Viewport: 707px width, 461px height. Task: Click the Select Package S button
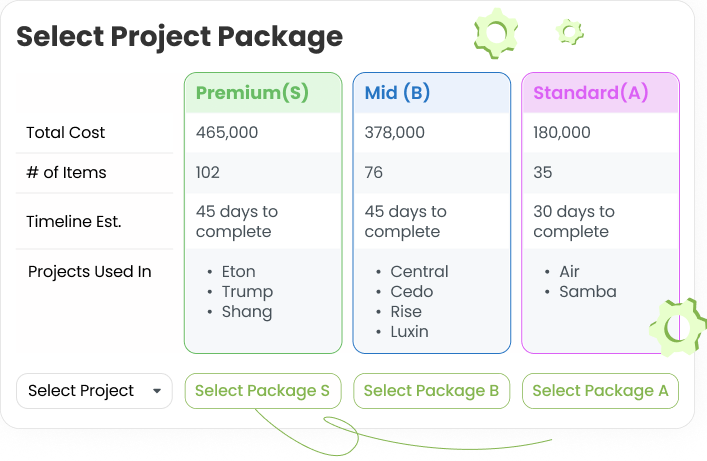262,391
